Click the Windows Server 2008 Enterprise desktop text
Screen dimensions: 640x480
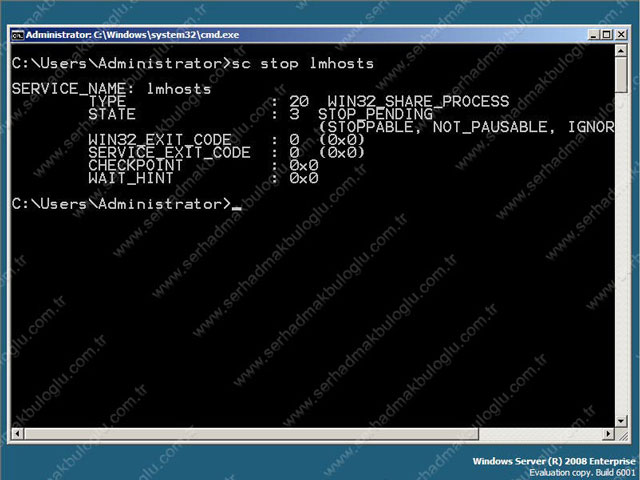pos(552,462)
